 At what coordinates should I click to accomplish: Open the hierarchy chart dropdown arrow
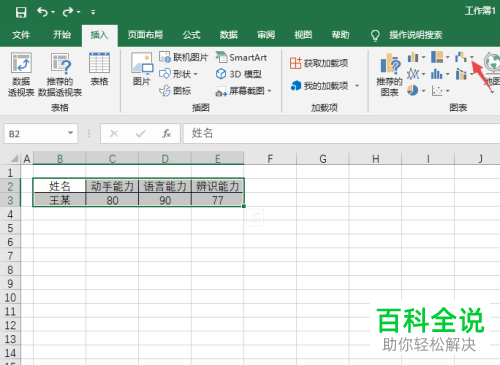(x=448, y=57)
